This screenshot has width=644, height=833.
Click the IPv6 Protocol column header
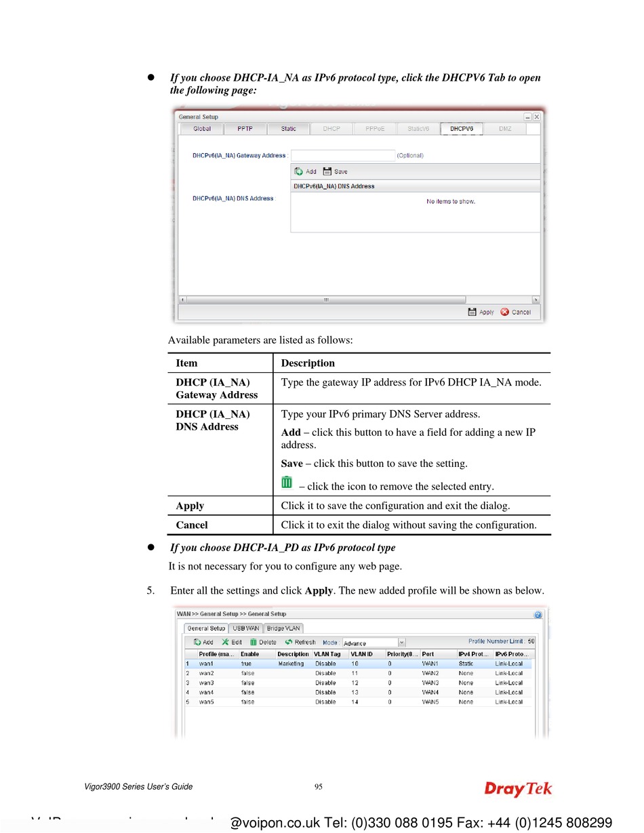tap(512, 654)
